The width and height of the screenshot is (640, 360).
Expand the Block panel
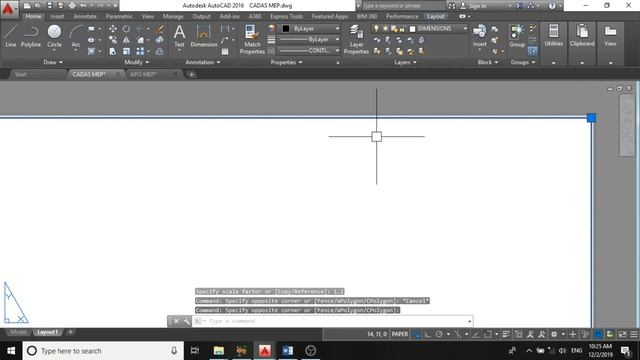coord(488,62)
